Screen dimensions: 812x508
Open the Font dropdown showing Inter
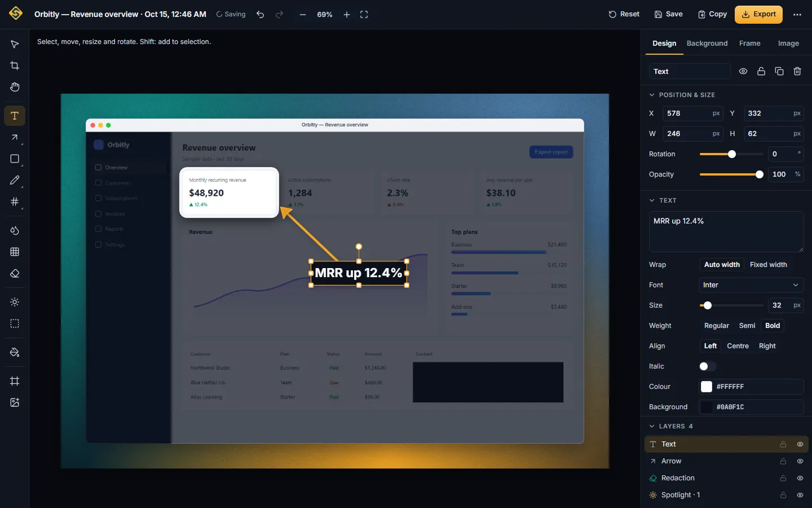(x=751, y=285)
